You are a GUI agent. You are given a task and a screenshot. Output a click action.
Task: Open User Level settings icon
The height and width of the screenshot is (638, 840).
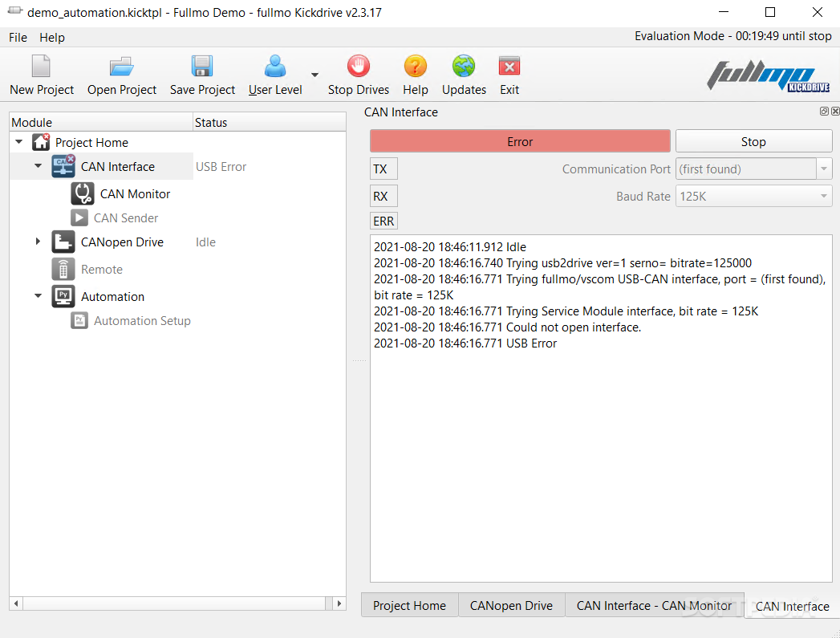(x=275, y=67)
